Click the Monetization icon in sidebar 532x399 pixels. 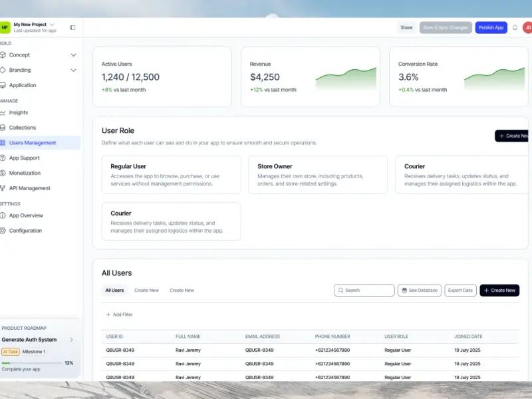3,173
